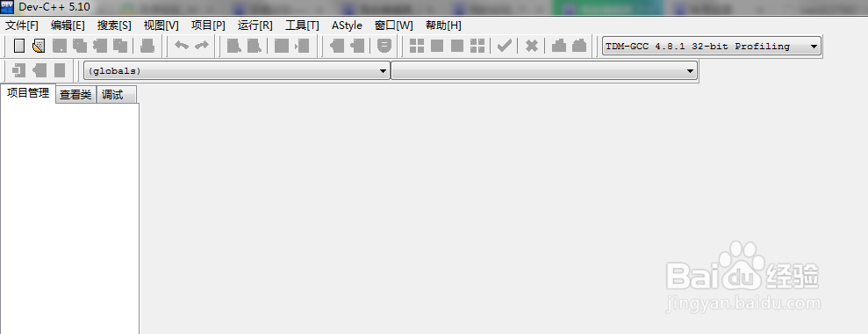Switch to the 查看类 tab
868x334 pixels.
pyautogui.click(x=75, y=95)
